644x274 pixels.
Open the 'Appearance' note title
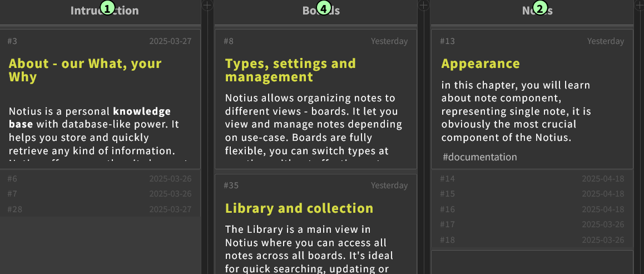(480, 64)
